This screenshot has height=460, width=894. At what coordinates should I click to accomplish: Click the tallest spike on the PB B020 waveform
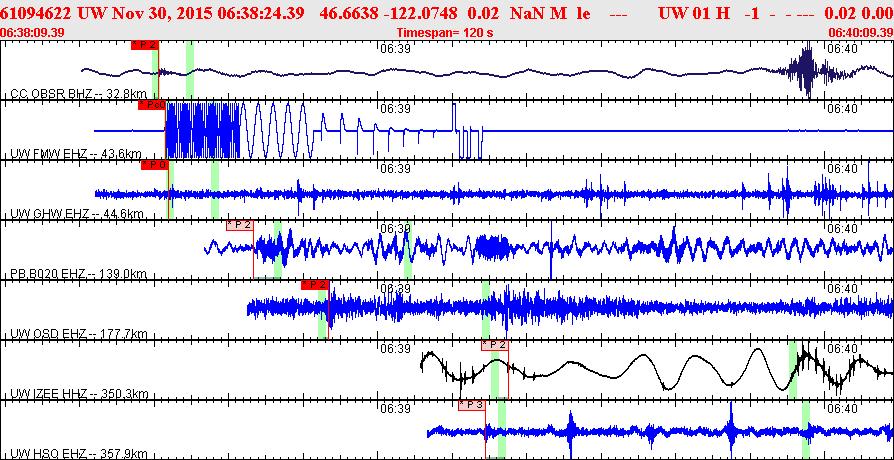(551, 251)
